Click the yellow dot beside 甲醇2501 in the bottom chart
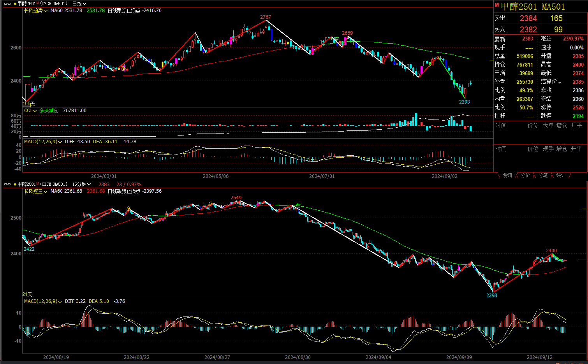 (15, 184)
